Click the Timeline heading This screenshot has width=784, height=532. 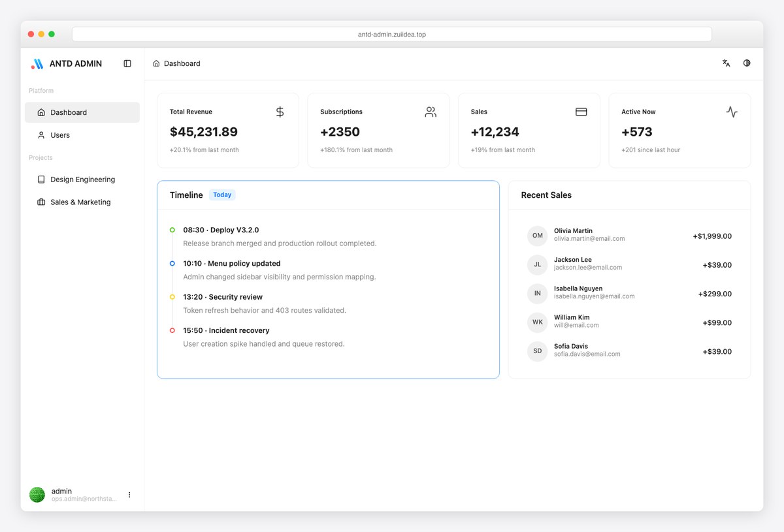pos(186,195)
